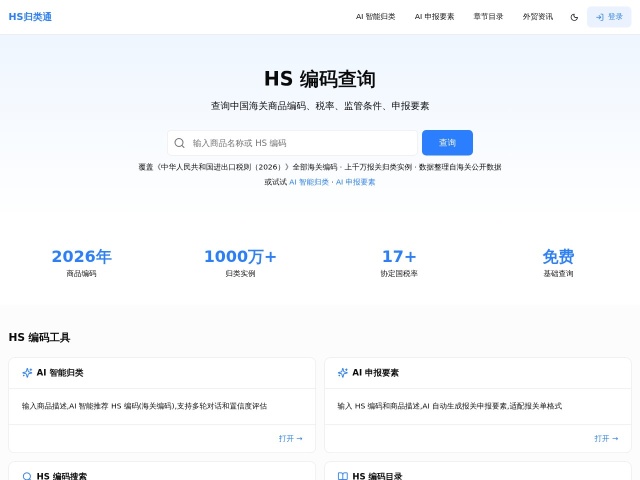Open the AI 智能归类 card title
Viewport: 640px width, 480px height.
[x=60, y=373]
